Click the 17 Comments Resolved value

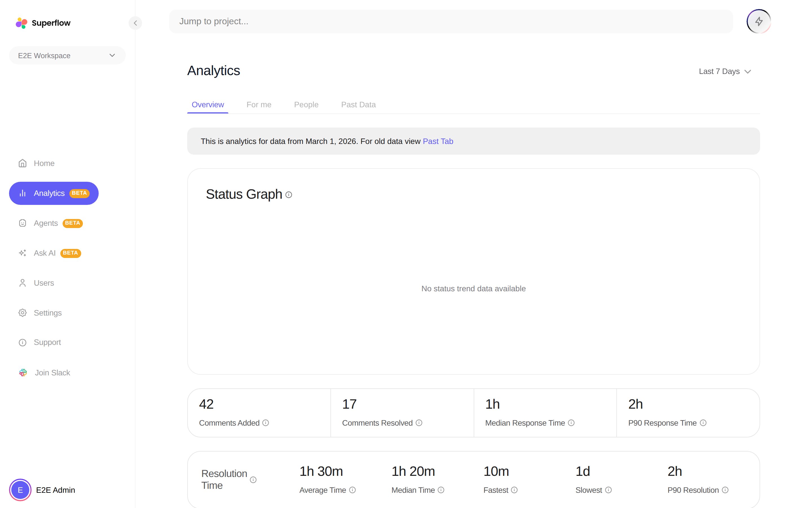349,404
